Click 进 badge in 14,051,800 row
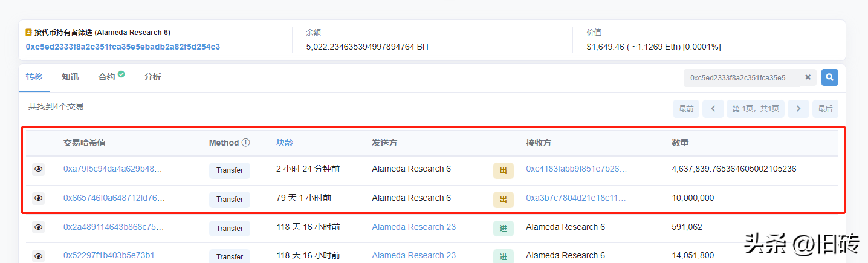868x263 pixels. pyautogui.click(x=504, y=256)
